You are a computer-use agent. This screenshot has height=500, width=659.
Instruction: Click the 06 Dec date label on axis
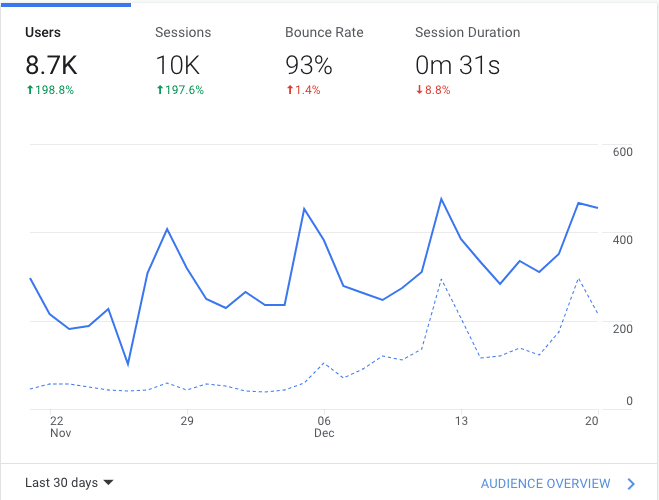click(x=324, y=427)
